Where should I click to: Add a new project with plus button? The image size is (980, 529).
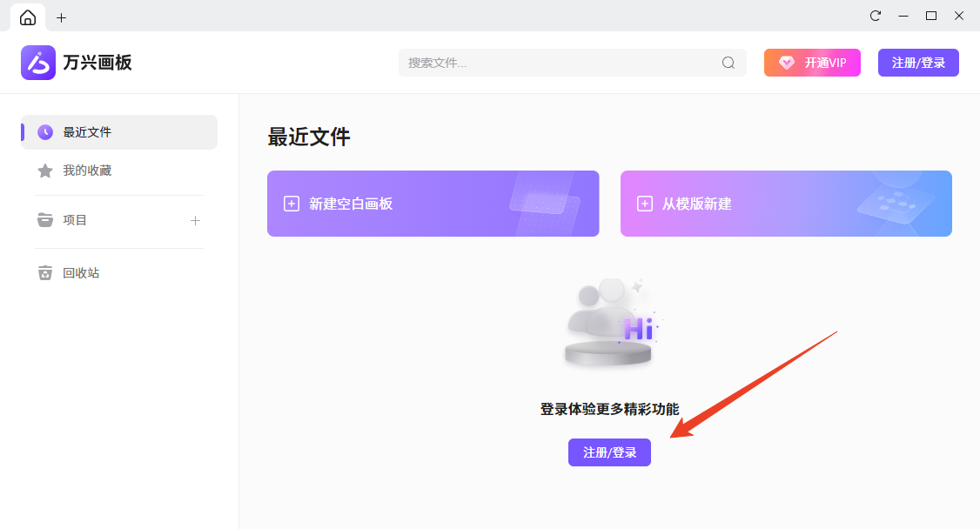click(195, 220)
